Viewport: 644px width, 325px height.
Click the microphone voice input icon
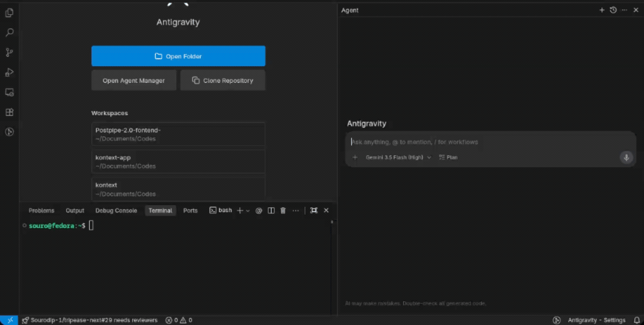[x=626, y=158]
